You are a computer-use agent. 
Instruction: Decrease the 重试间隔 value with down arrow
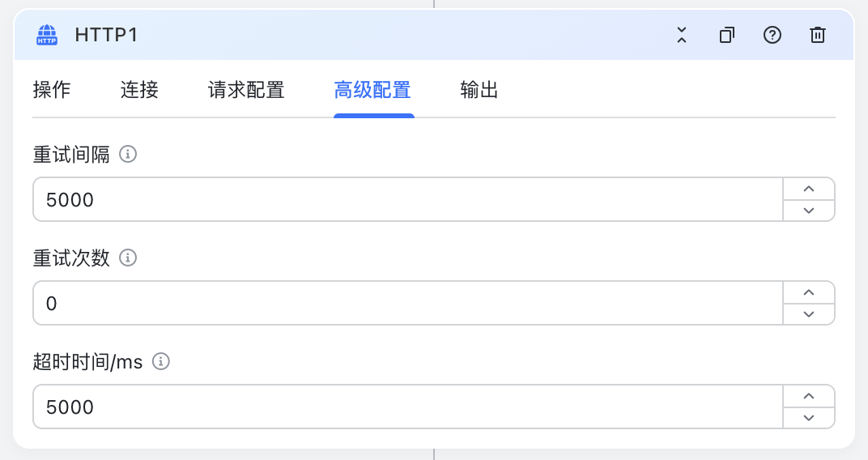coord(809,211)
